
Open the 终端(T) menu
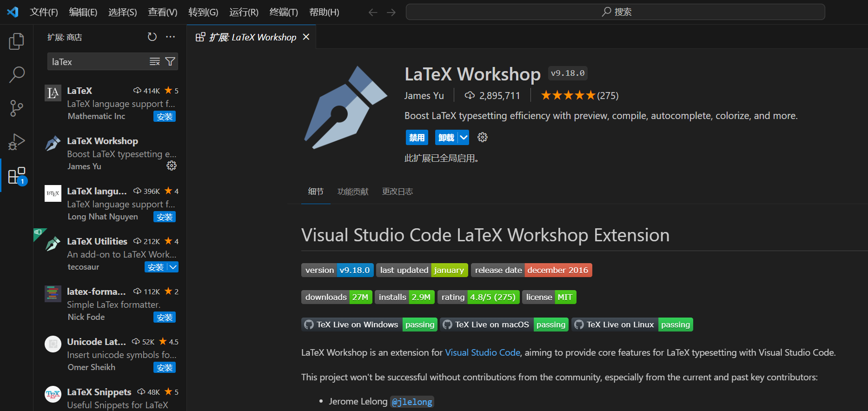(284, 12)
